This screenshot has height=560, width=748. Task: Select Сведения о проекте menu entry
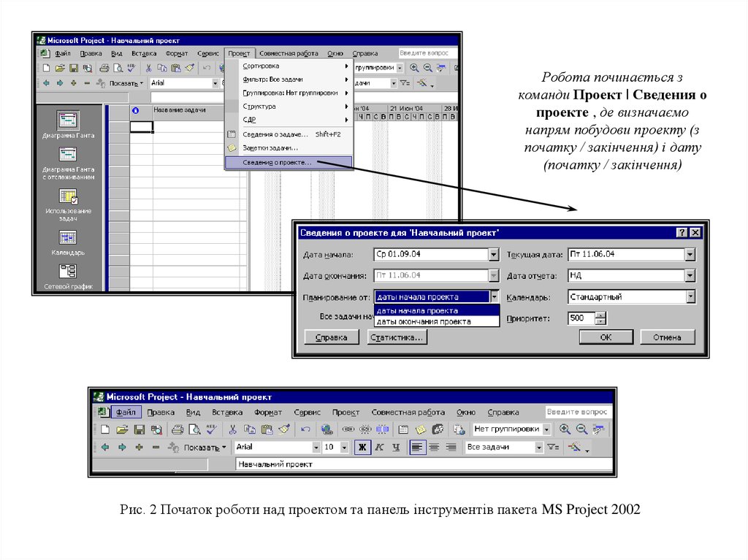(x=289, y=162)
